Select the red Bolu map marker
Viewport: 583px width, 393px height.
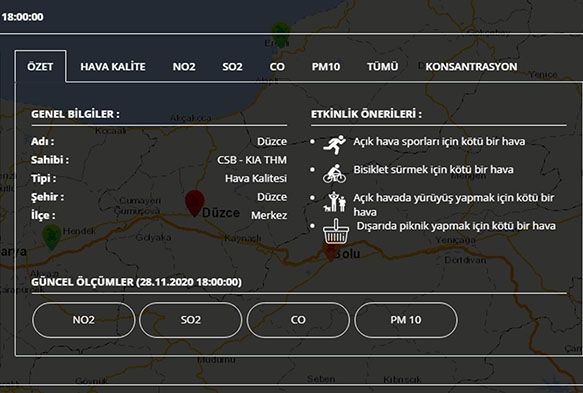click(331, 252)
